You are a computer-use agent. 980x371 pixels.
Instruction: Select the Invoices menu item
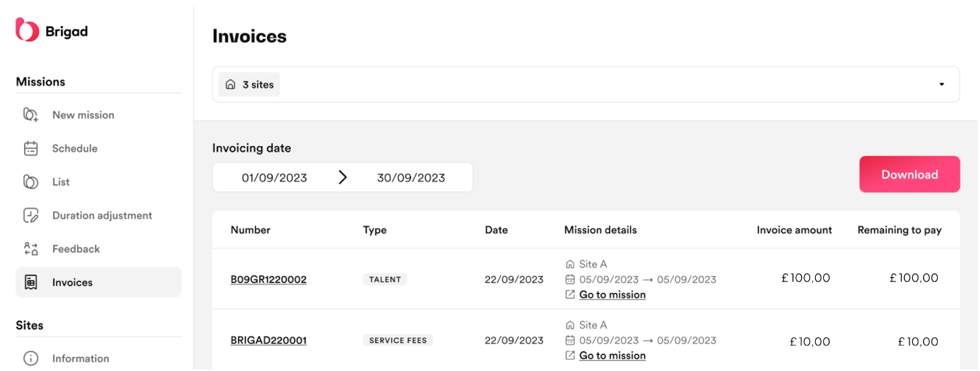(x=72, y=282)
